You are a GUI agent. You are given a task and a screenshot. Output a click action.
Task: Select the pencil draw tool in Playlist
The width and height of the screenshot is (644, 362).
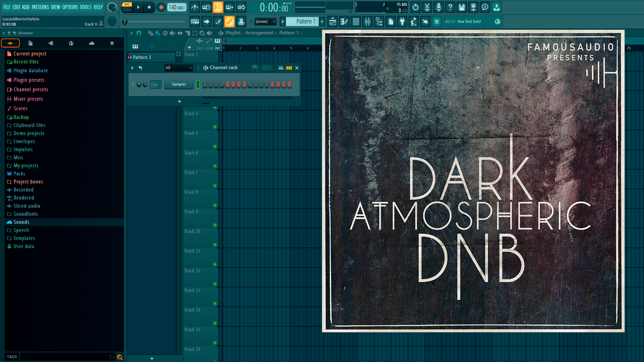point(150,33)
